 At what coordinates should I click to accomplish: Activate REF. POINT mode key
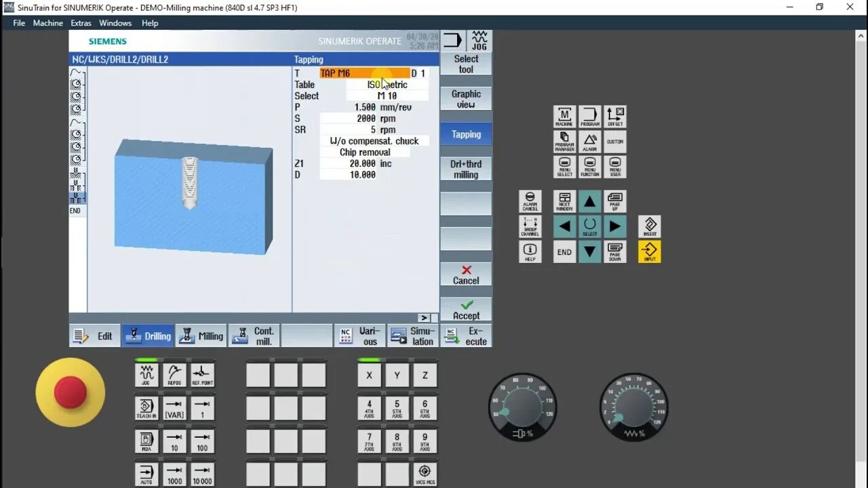pyautogui.click(x=202, y=375)
